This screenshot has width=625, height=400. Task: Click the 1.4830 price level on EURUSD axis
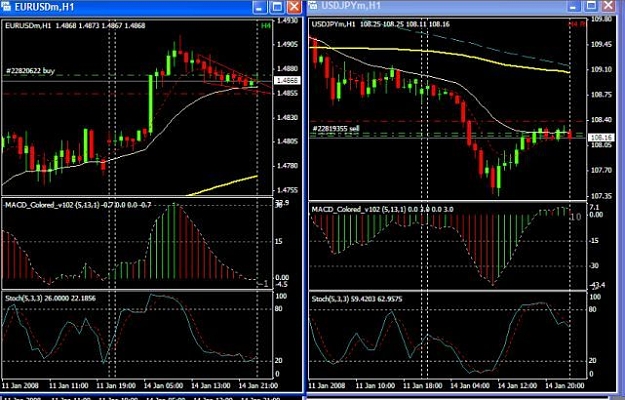tap(288, 118)
